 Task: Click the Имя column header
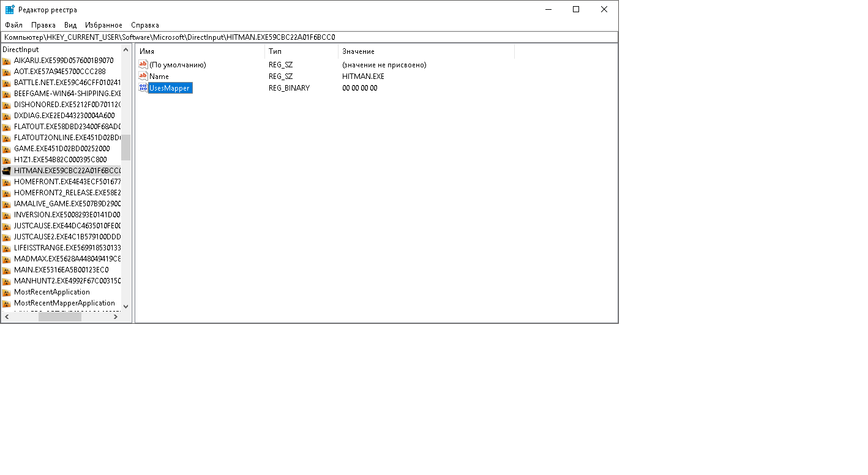tap(201, 51)
